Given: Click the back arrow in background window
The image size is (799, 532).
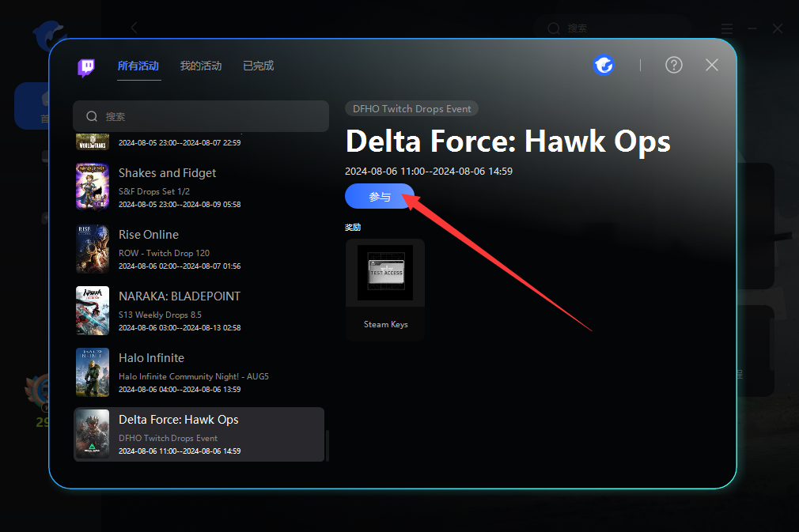Looking at the screenshot, I should tap(134, 28).
